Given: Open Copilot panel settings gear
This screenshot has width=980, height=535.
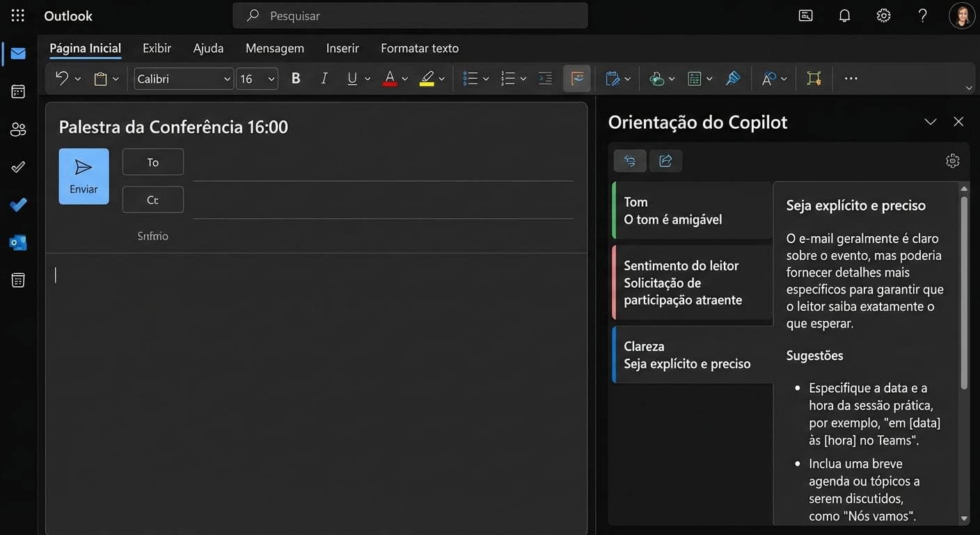Looking at the screenshot, I should (x=952, y=161).
